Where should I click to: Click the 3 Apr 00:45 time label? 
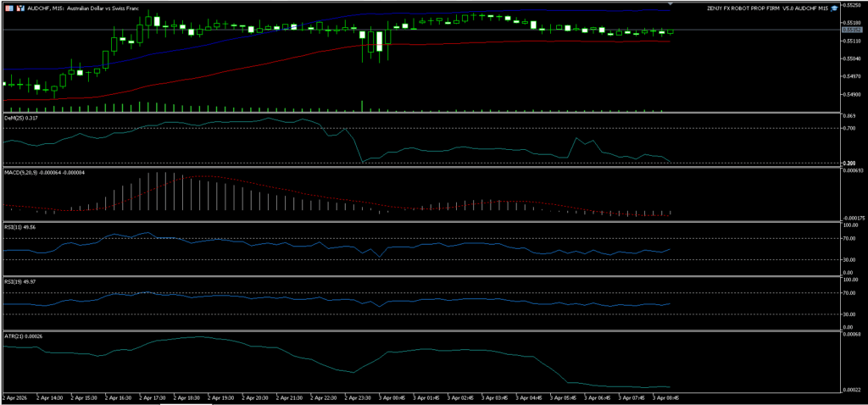click(x=391, y=397)
